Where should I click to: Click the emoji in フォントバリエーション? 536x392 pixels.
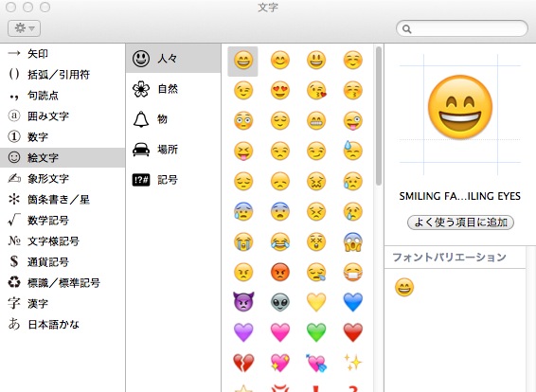[404, 287]
